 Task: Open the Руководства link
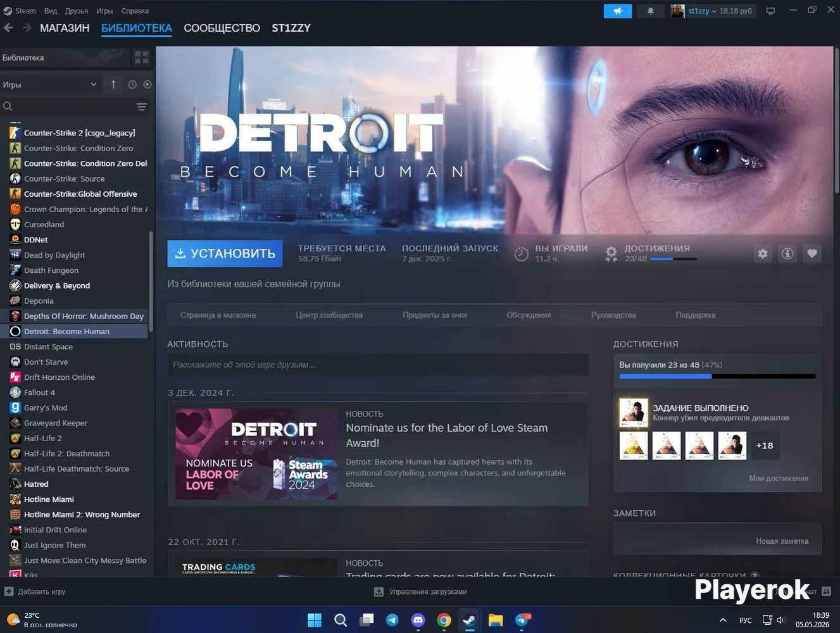(x=613, y=315)
